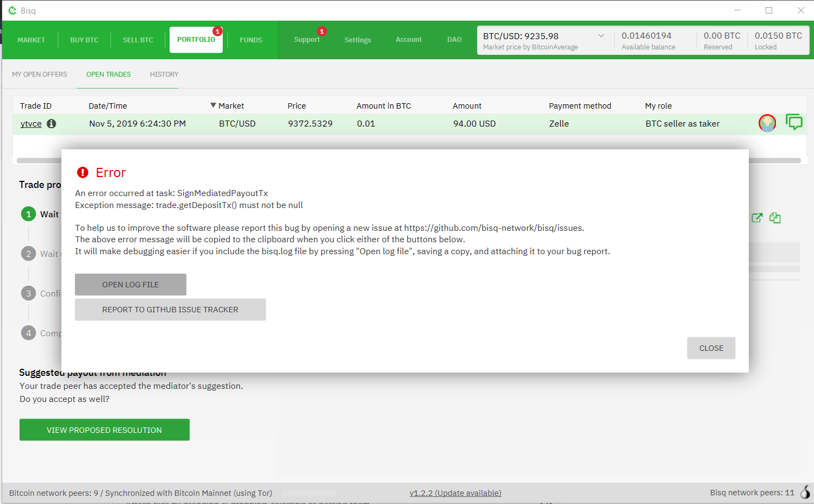This screenshot has height=504, width=814.
Task: Click the Tor flame icon in status bar
Action: point(805,492)
